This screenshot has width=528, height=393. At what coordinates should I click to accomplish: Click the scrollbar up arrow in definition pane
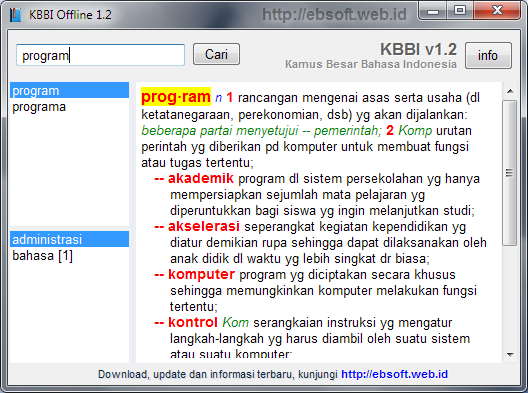[510, 91]
